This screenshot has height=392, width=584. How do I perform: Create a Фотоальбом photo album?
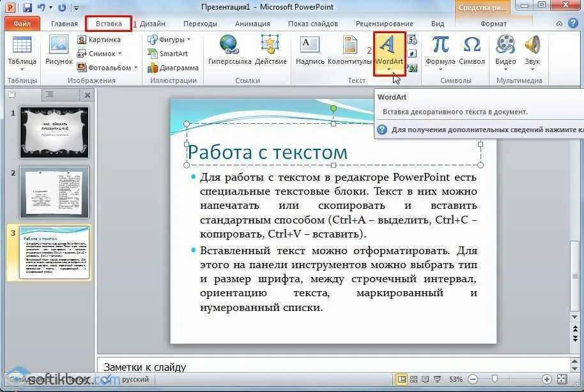pos(104,68)
